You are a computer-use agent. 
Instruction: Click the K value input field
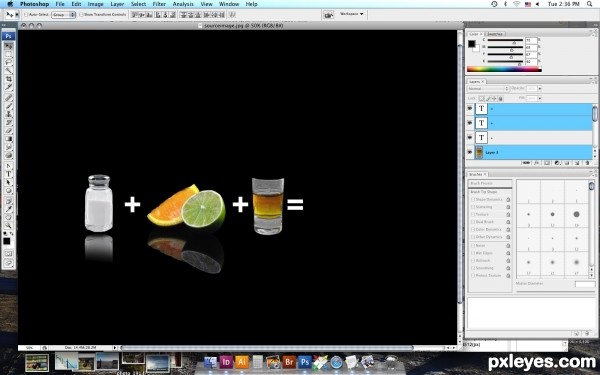[x=531, y=62]
